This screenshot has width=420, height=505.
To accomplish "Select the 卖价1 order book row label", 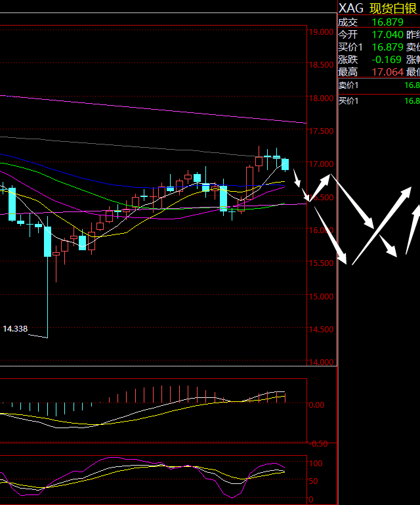I will point(348,85).
